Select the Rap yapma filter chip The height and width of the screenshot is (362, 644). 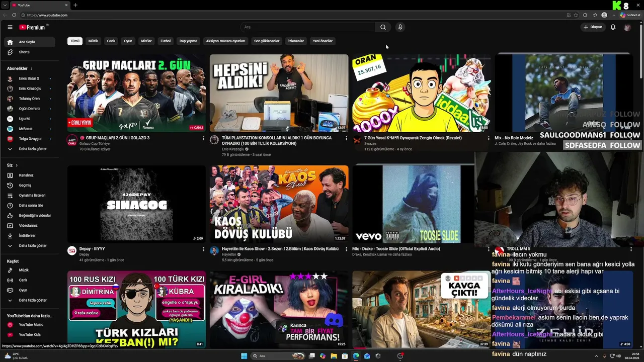pos(188,41)
